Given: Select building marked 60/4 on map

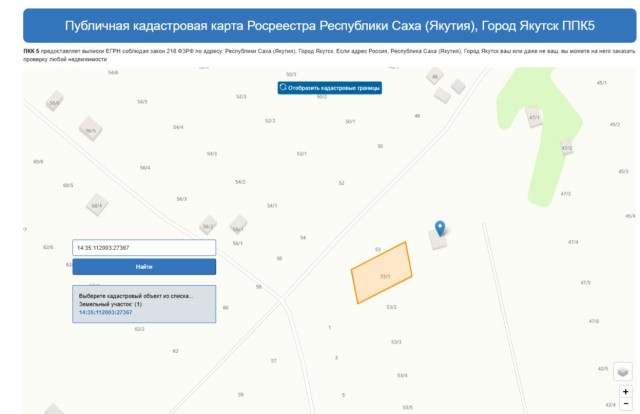Looking at the screenshot, I should click(97, 205).
